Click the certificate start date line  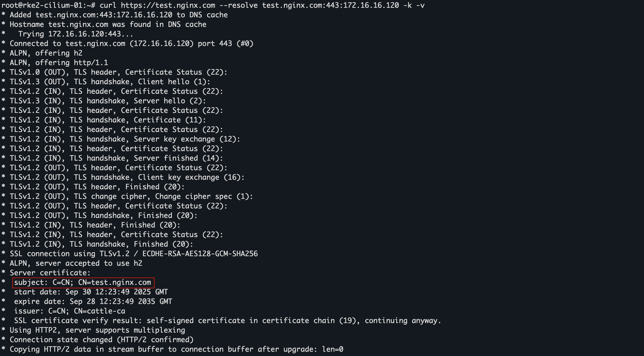click(x=91, y=292)
